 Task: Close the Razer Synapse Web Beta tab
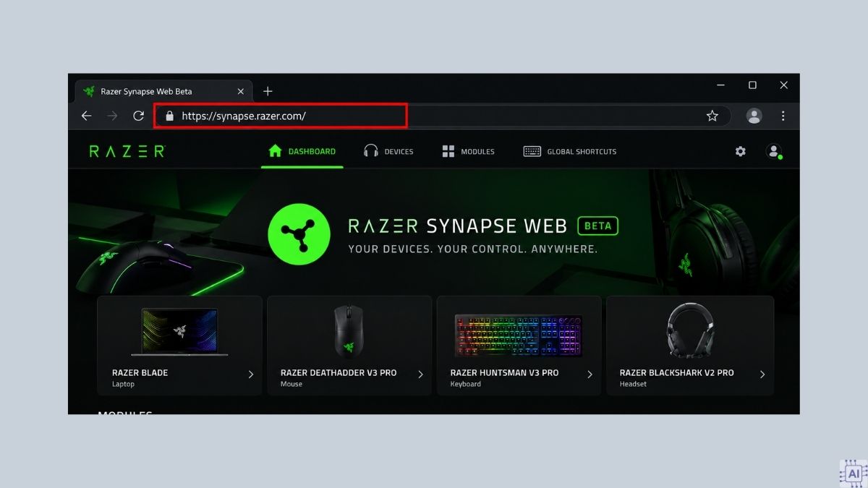(x=241, y=91)
